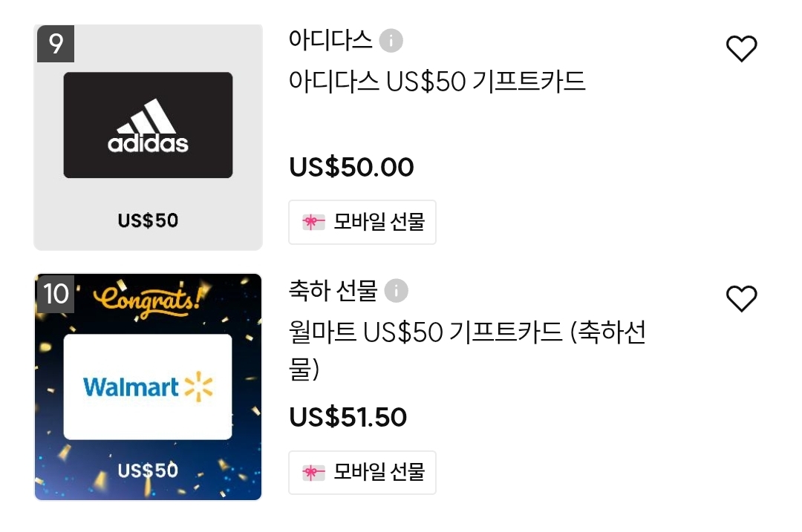Screen dimensions: 802x532
Task: Select 모바일 선물 for the Adidas card
Action: 379,222
